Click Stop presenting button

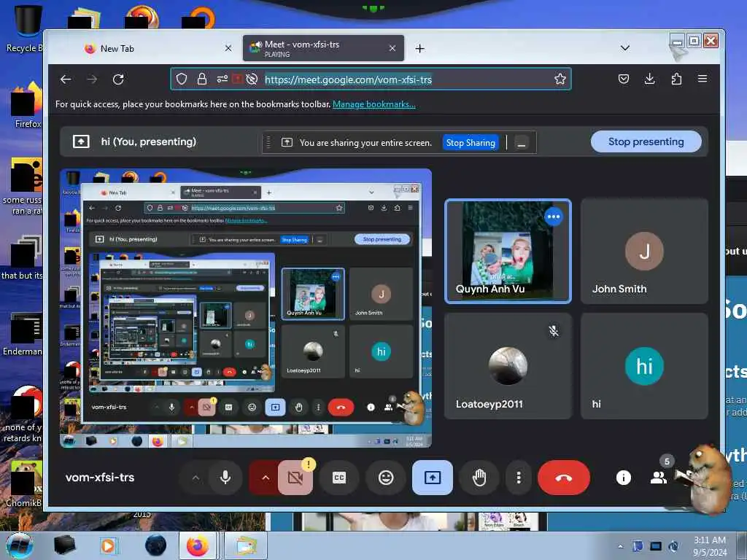tap(646, 142)
